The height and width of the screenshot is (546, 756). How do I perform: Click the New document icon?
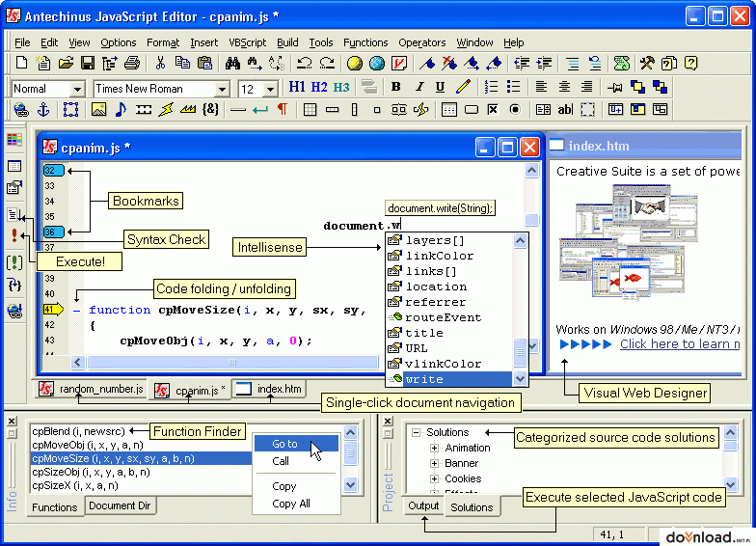point(21,63)
